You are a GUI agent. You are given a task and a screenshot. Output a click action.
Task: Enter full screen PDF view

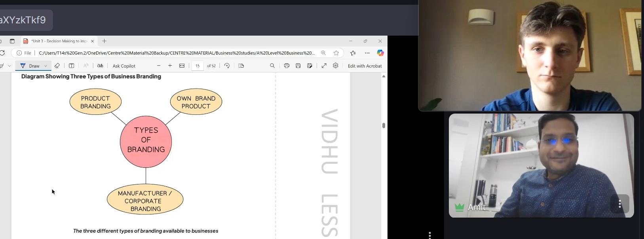tap(324, 66)
